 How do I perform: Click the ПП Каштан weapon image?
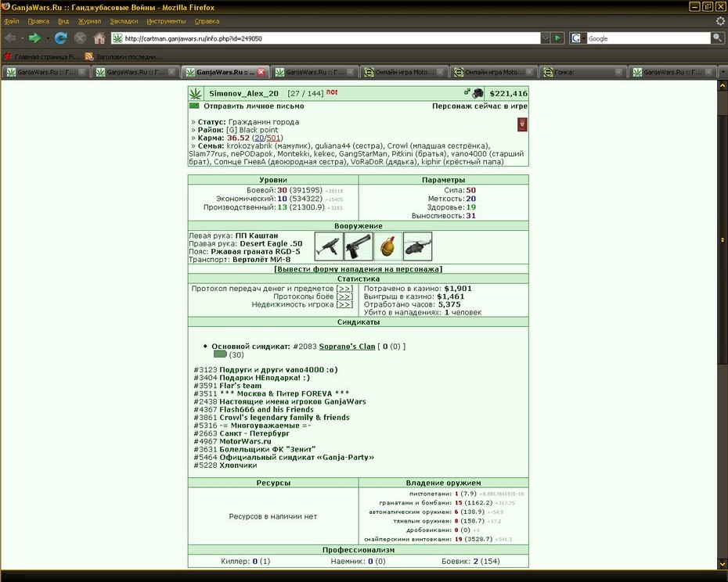(329, 246)
